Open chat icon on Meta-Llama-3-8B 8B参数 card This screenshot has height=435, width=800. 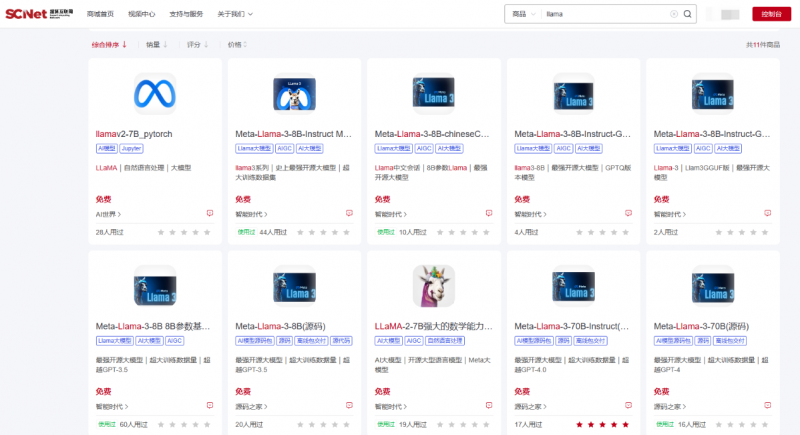tap(210, 405)
